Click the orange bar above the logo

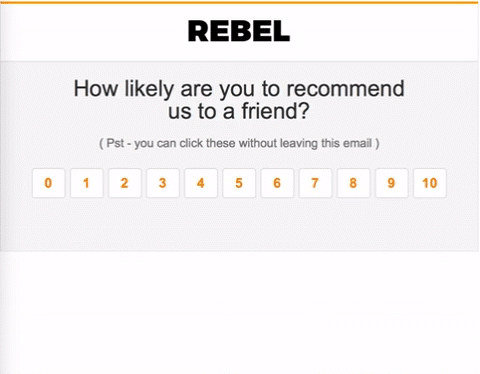point(240,2)
